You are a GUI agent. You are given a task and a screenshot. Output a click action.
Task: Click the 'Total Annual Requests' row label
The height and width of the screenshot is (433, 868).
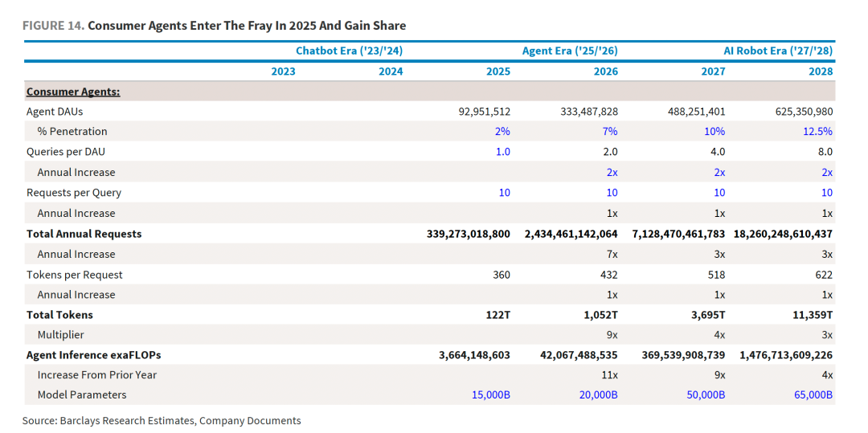(x=84, y=233)
